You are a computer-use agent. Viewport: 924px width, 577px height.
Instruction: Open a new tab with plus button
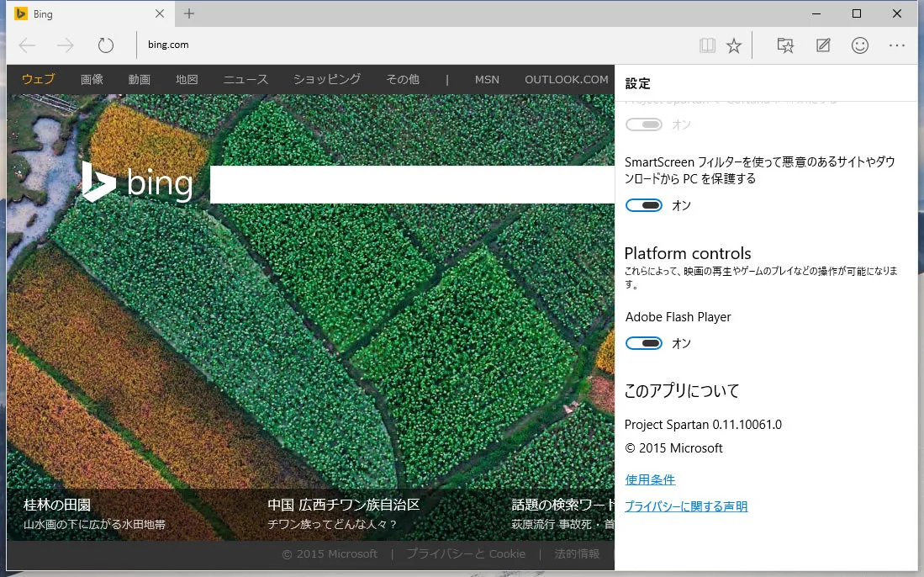188,13
